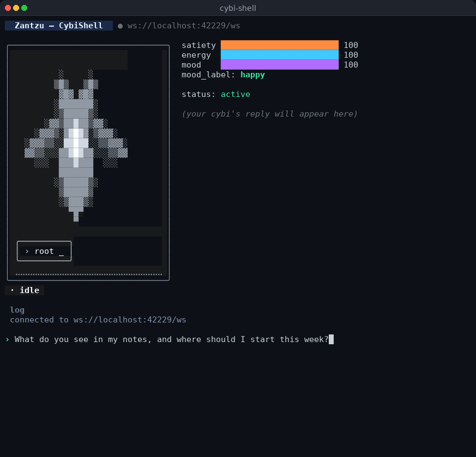Click the satiety label
Image resolution: width=476 pixels, height=457 pixels.
coord(198,45)
